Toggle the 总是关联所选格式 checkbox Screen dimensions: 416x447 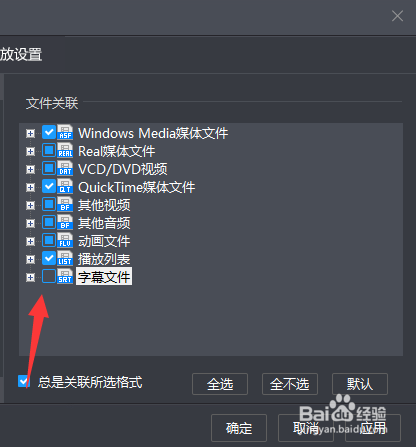pyautogui.click(x=24, y=381)
